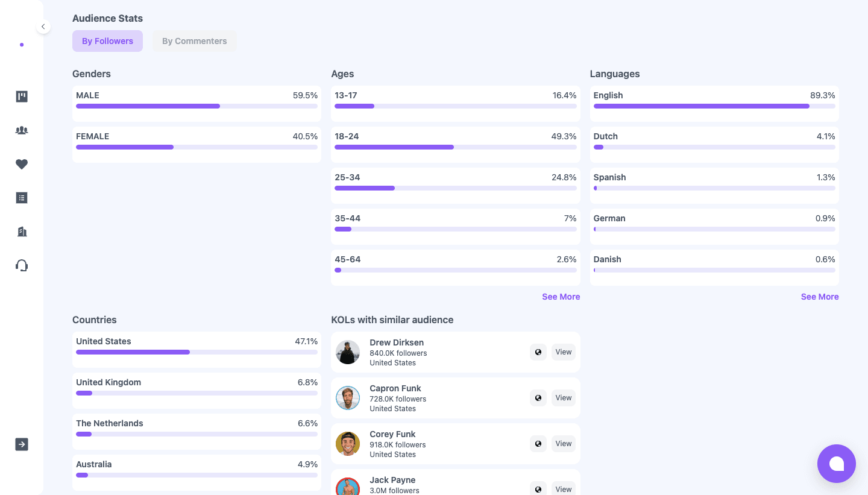The height and width of the screenshot is (495, 868).
Task: Click the globe icon next to Corey Funk
Action: pos(538,444)
